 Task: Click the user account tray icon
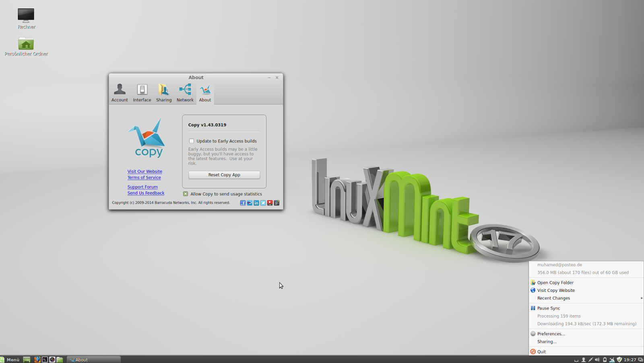tap(583, 360)
